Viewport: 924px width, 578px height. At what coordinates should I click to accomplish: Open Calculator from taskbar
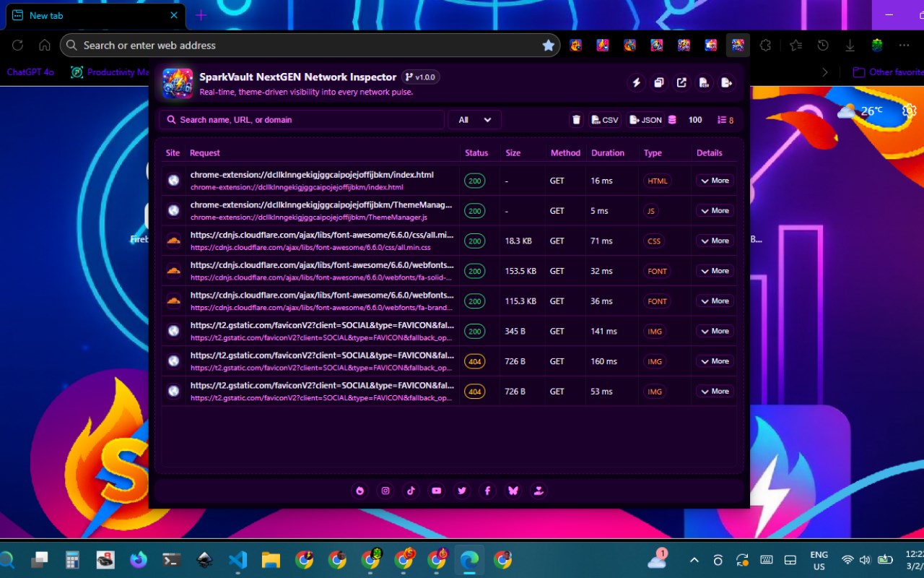click(x=72, y=559)
